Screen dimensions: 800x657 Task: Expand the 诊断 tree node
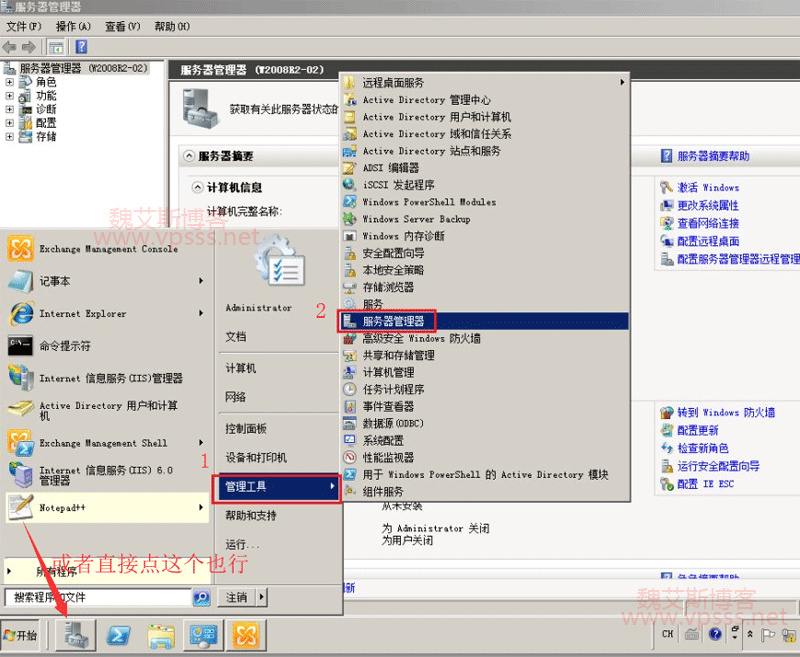click(x=10, y=109)
